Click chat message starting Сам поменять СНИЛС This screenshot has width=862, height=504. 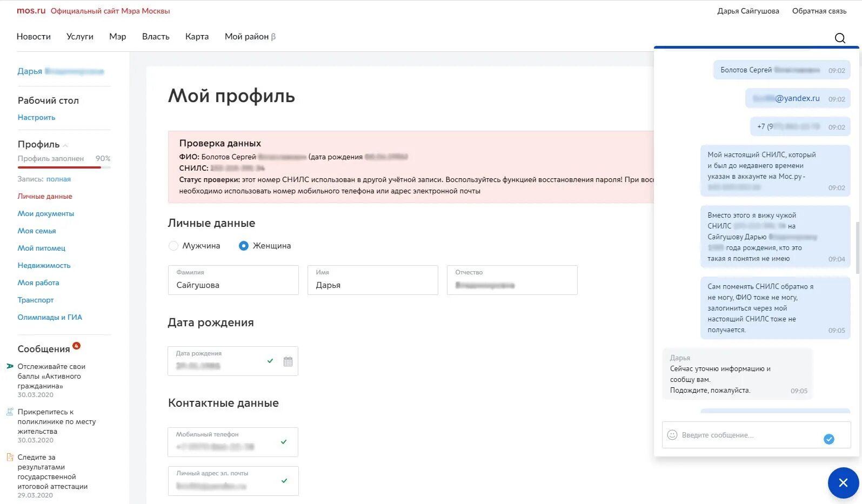(776, 308)
